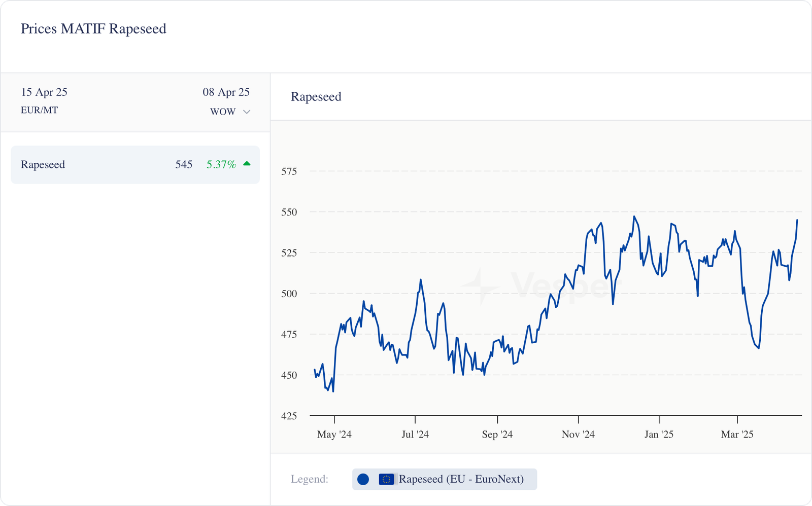This screenshot has height=506, width=812.
Task: Click the 15 Apr 25 date header
Action: pyautogui.click(x=44, y=92)
